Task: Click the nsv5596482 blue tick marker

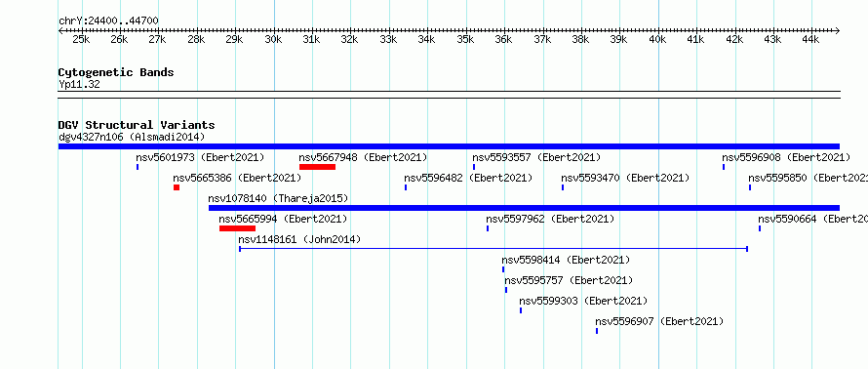Action: 406,187
